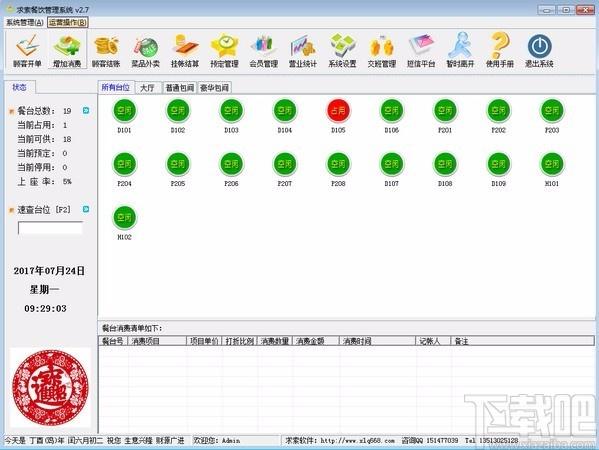
Task: Switch to the 豪华包间 tab
Action: (215, 88)
